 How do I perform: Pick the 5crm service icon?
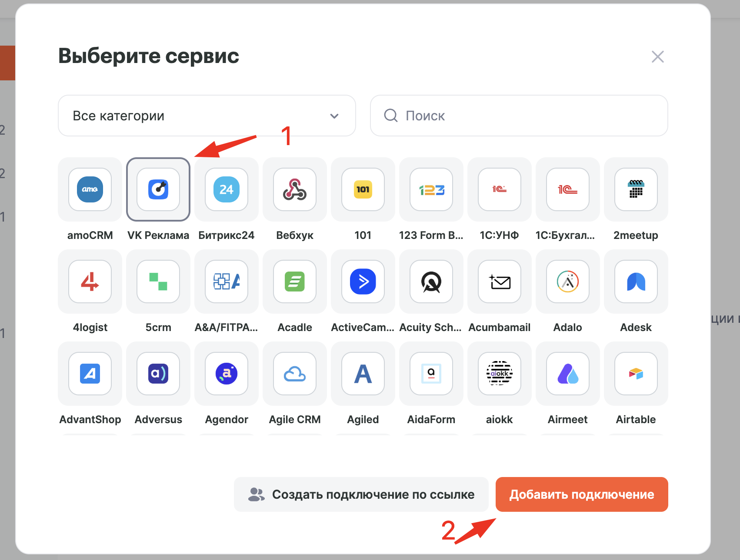pos(158,282)
